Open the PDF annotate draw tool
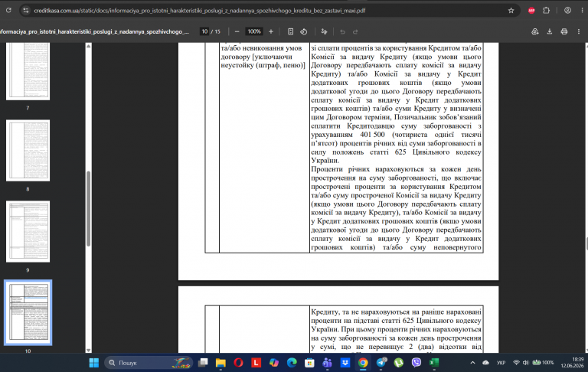The image size is (588, 372). click(325, 31)
